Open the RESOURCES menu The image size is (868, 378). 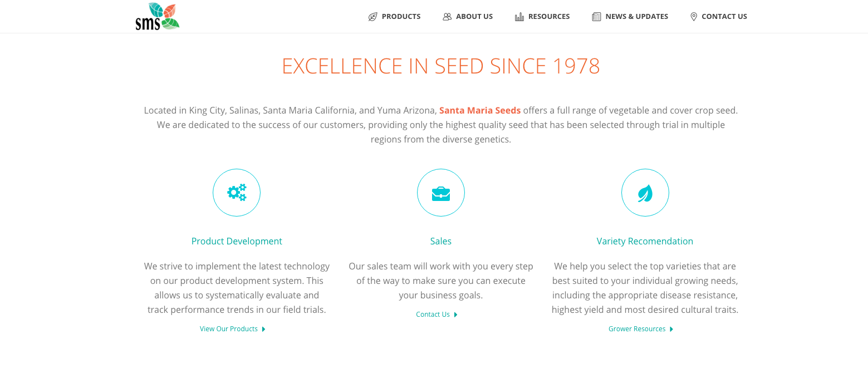[x=548, y=16]
